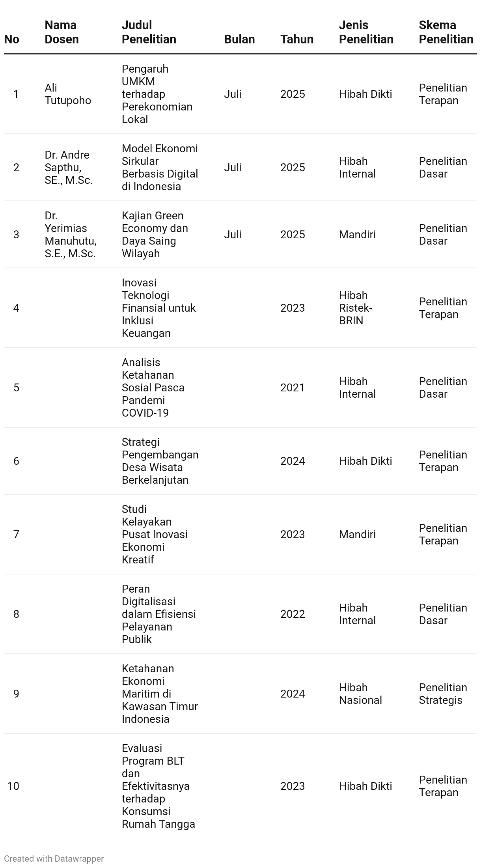Open the 'Created with Datawrapper' link
This screenshot has height=868, width=481.
point(54,859)
